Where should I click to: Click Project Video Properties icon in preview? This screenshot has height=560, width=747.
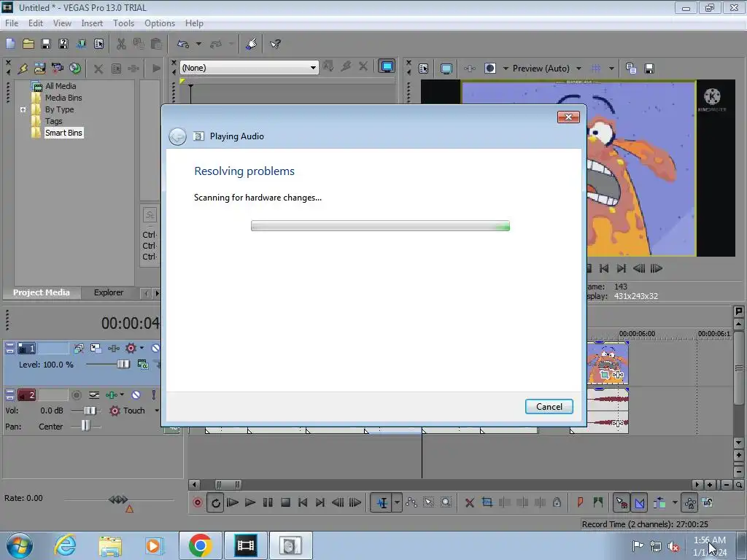click(x=424, y=69)
